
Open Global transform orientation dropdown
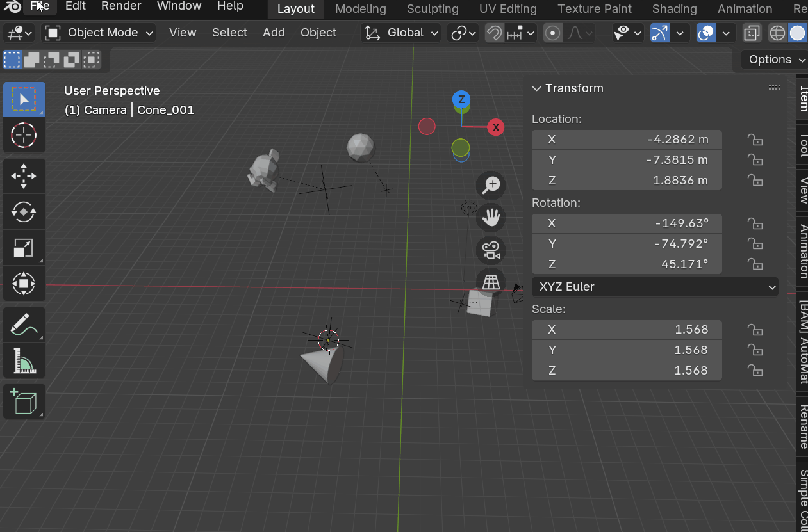(401, 33)
